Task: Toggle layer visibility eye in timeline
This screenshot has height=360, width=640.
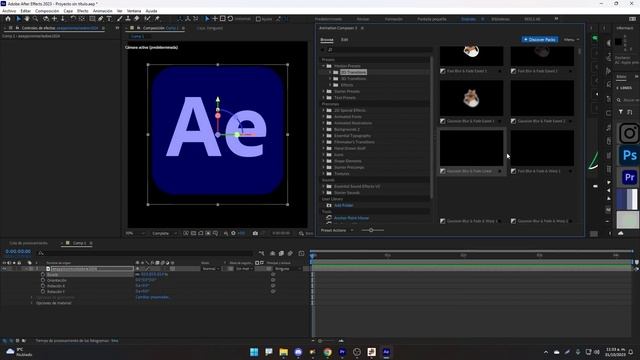Action: [4, 269]
